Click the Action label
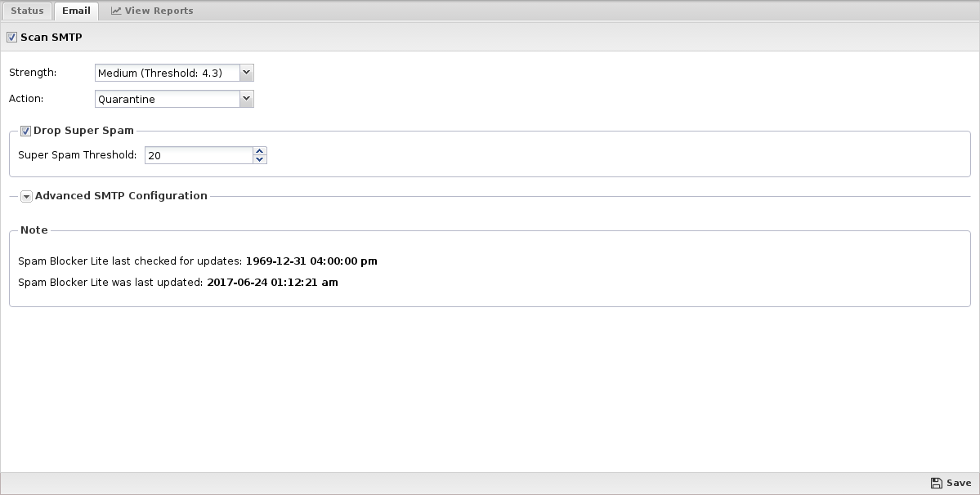The height and width of the screenshot is (495, 980). coord(26,99)
